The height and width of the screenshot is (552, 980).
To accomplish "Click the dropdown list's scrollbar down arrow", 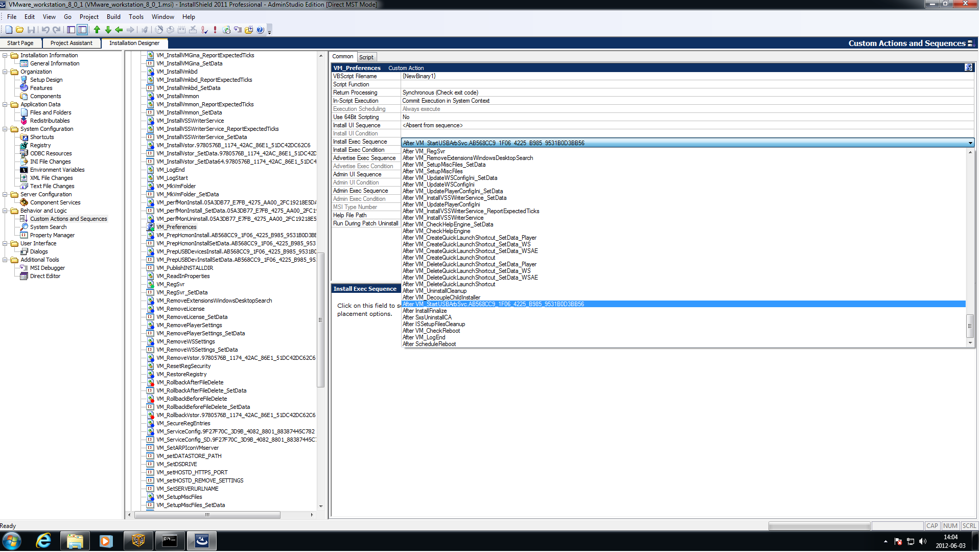I will point(970,342).
